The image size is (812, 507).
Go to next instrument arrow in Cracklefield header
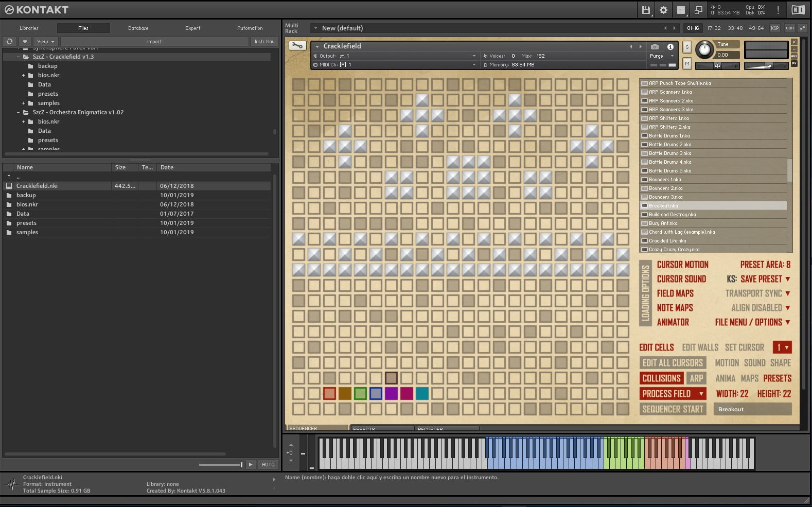pos(640,46)
